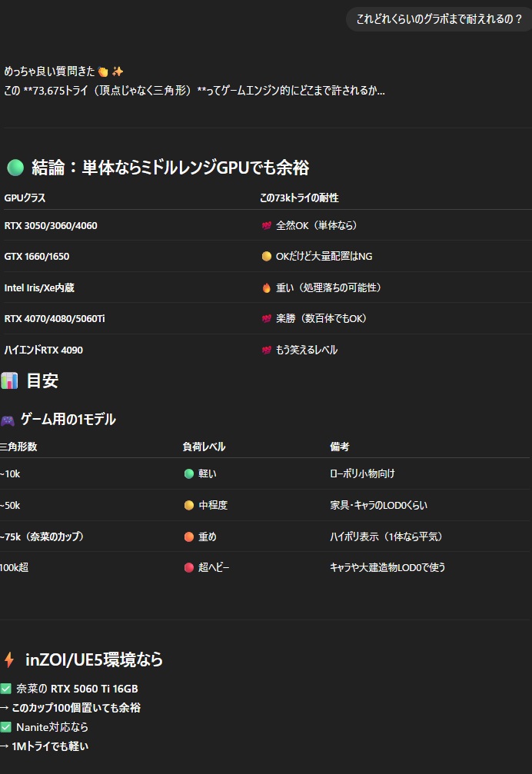Click the sparkles emoji in the first line

[x=118, y=71]
